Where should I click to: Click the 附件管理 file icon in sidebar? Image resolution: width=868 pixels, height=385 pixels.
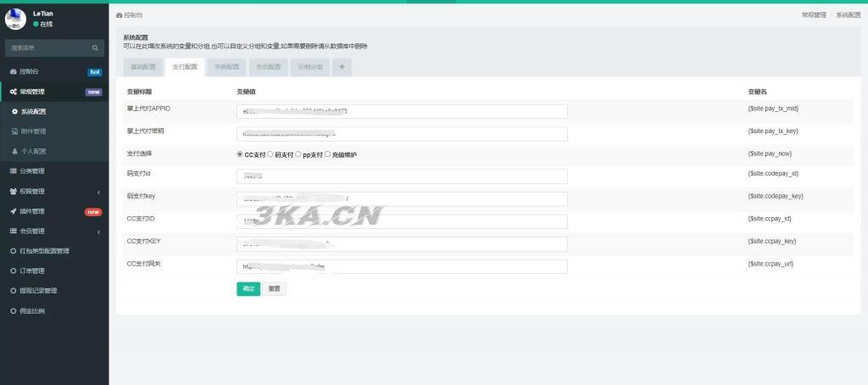click(x=14, y=131)
